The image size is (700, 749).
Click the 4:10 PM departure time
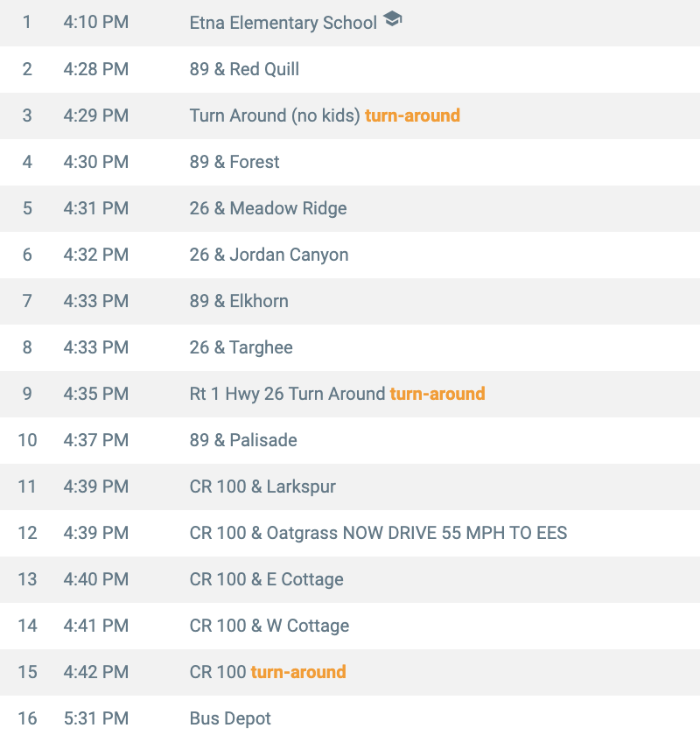[x=95, y=23]
